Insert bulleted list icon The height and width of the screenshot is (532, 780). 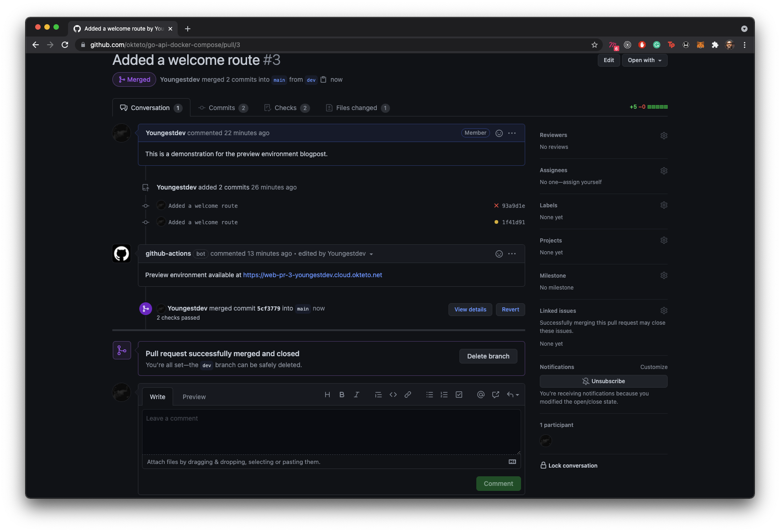pyautogui.click(x=430, y=395)
